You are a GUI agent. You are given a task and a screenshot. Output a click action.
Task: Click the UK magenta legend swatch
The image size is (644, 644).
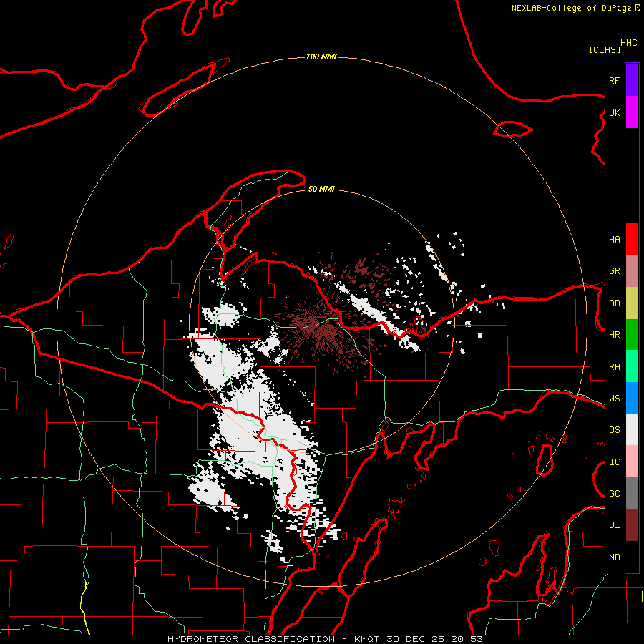click(632, 112)
